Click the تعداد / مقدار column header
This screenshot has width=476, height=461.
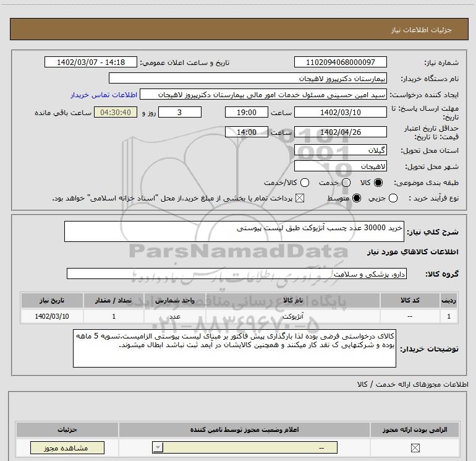114,300
